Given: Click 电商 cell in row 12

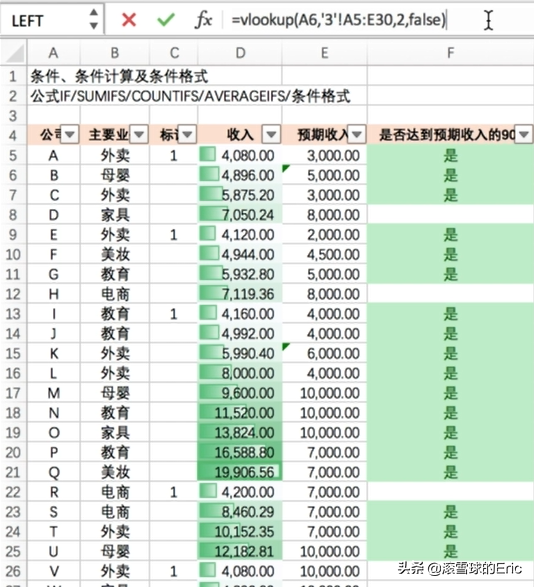Looking at the screenshot, I should [x=115, y=294].
